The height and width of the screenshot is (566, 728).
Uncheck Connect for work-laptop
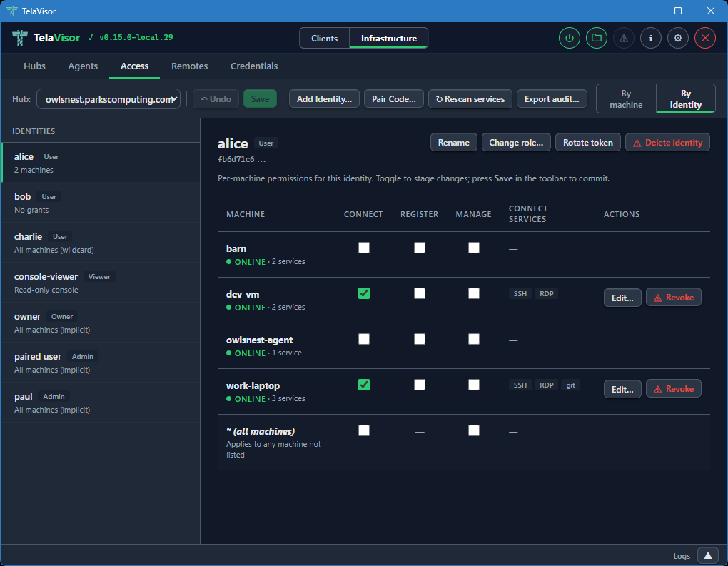pos(364,385)
